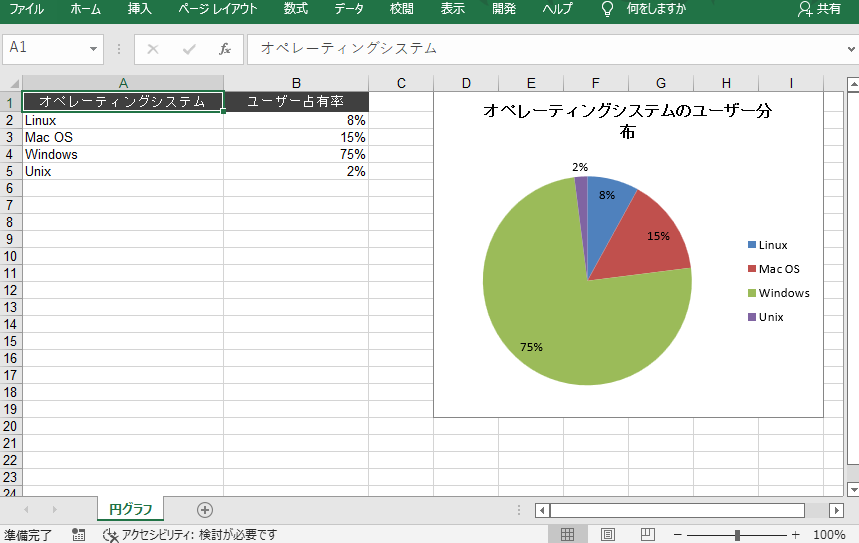Add a new sheet with plus icon
Viewport: 859px width, 543px height.
click(x=205, y=510)
